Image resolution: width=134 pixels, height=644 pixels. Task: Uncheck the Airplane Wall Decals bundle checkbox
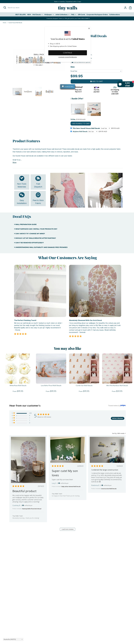71,131
